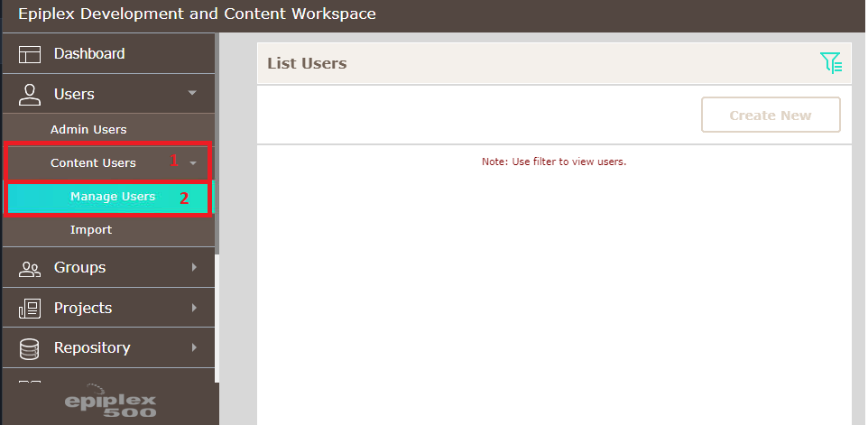Click the Users person icon

click(x=30, y=95)
